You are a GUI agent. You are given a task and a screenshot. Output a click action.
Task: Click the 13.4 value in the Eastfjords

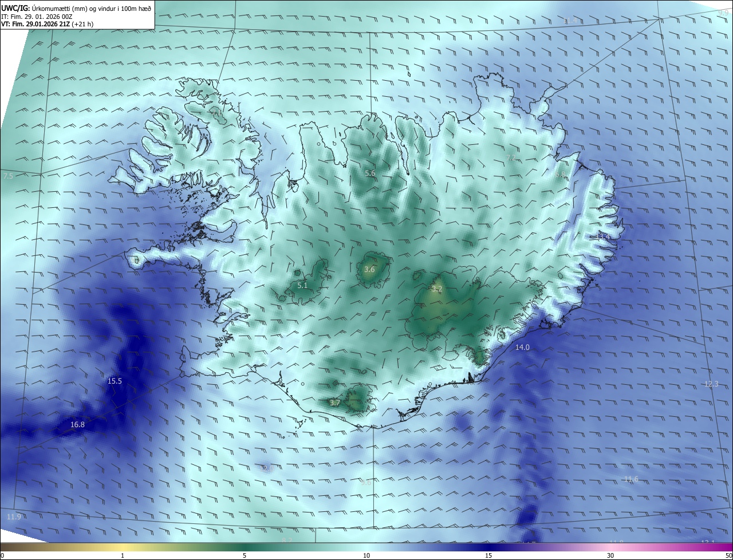(x=603, y=236)
